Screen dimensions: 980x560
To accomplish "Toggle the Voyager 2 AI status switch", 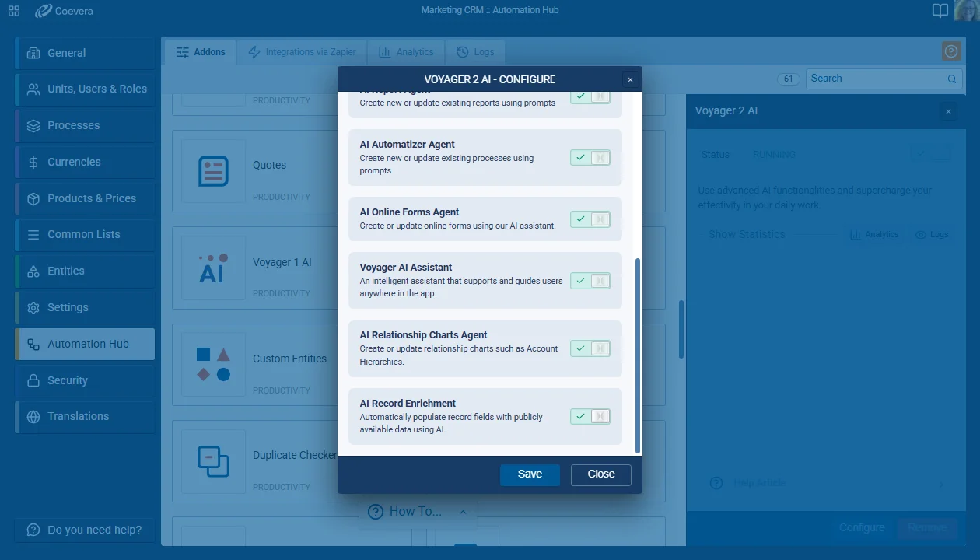I will coord(931,154).
